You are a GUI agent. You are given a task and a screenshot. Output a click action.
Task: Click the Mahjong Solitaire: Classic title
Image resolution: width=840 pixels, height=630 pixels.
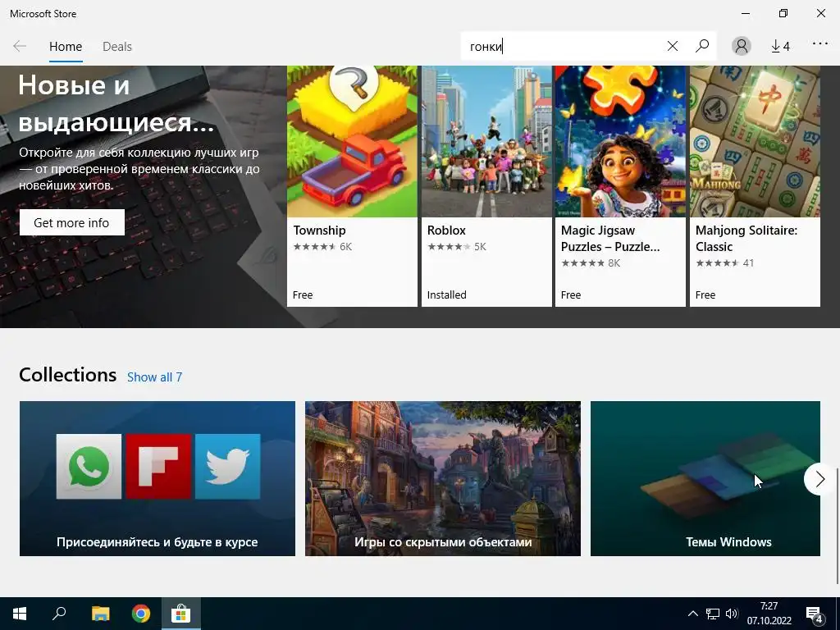click(746, 239)
